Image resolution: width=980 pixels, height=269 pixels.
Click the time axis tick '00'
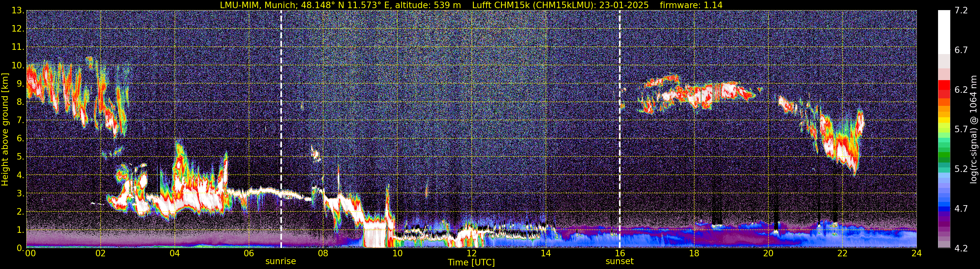(31, 254)
